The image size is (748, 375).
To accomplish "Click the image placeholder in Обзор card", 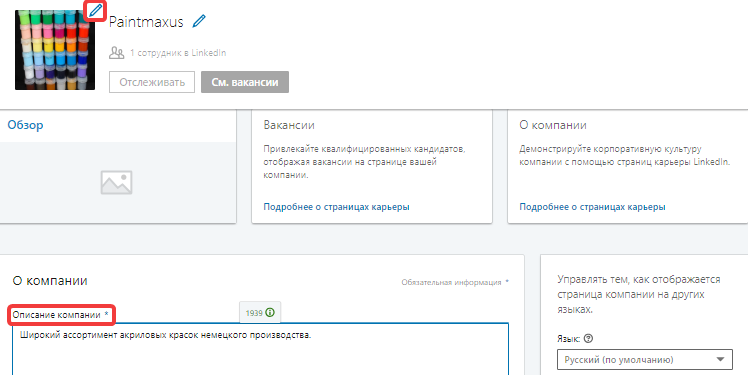I will 116,182.
